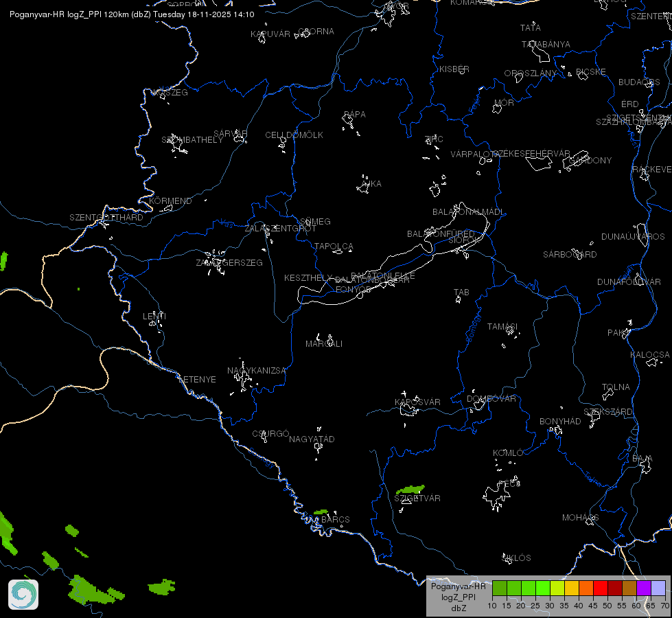Click the KOMLÓ city label
The image size is (672, 618).
[508, 453]
